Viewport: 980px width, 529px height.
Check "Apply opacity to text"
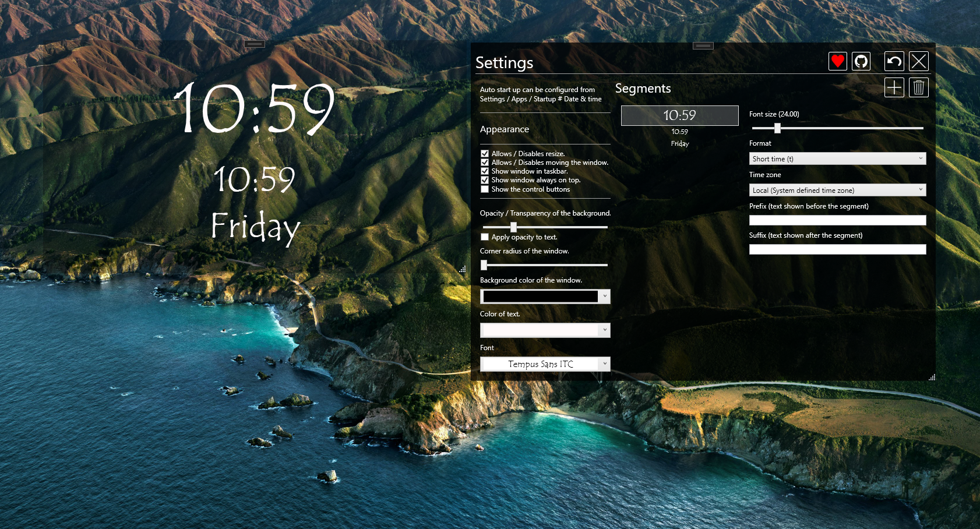pos(484,237)
